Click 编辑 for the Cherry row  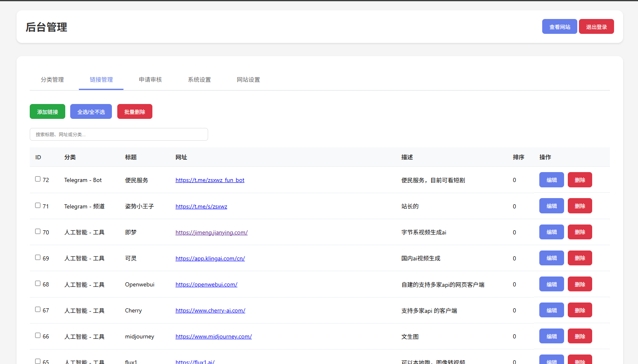(551, 310)
